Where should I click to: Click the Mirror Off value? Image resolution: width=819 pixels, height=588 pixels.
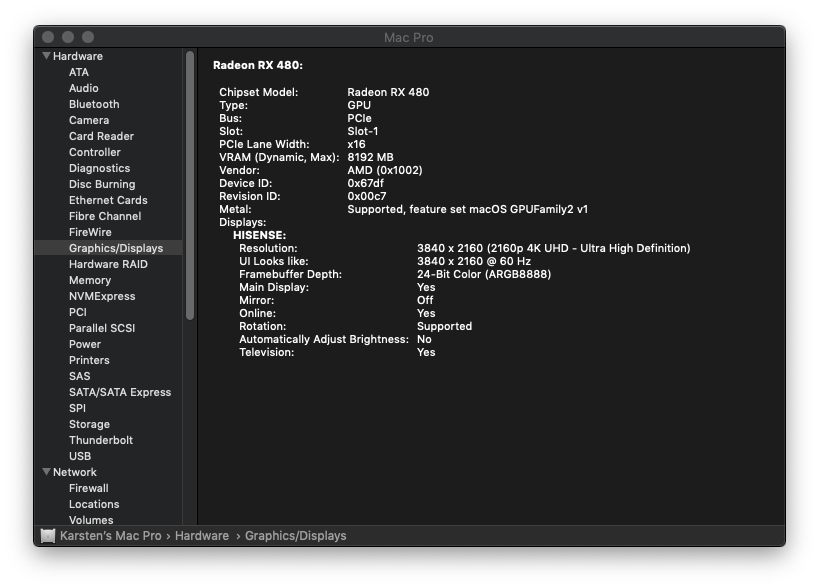coord(425,300)
